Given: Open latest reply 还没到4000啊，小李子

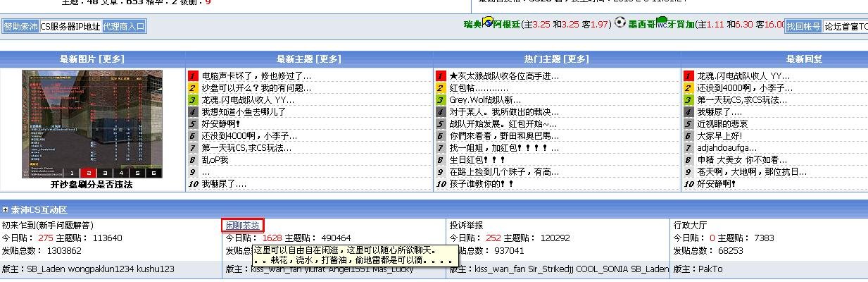Looking at the screenshot, I should pos(745,88).
